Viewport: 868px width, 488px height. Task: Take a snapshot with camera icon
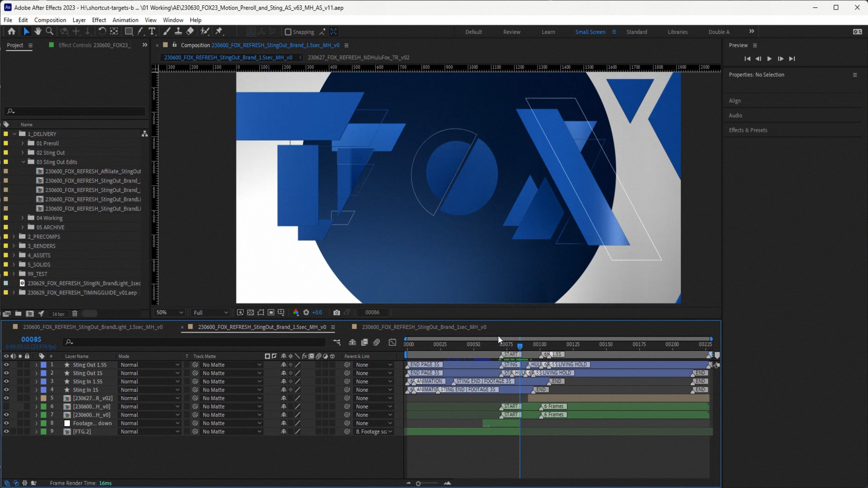[x=336, y=312]
